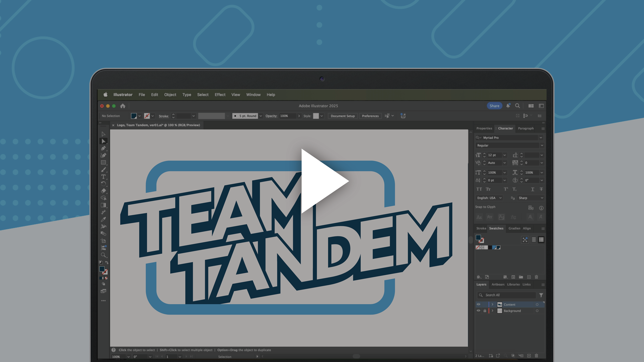
Task: Open the Myriad Pro font dropdown
Action: point(541,138)
